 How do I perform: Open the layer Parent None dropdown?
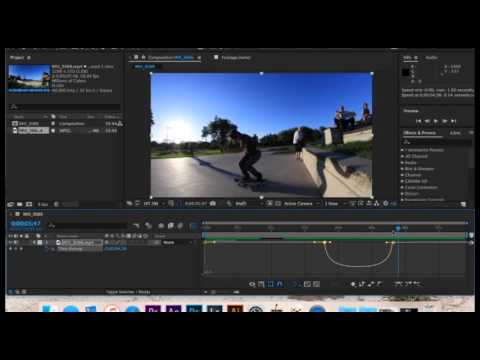point(177,242)
